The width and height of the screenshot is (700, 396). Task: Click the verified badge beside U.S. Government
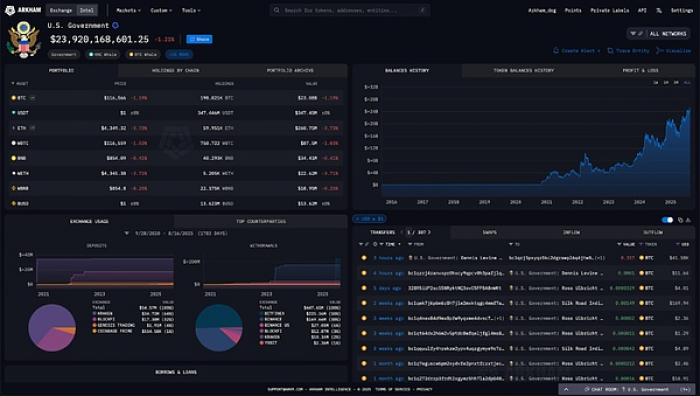click(115, 25)
